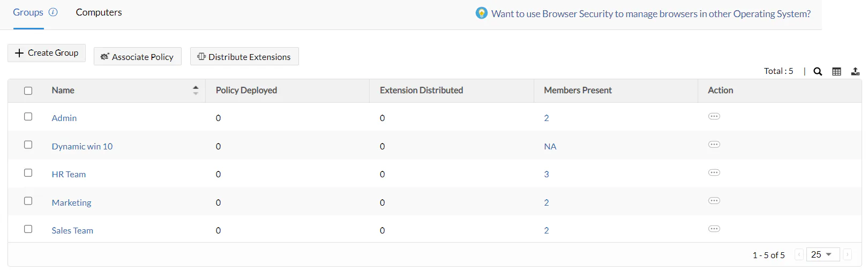
Task: View the 2 members of Marketing
Action: 547,202
